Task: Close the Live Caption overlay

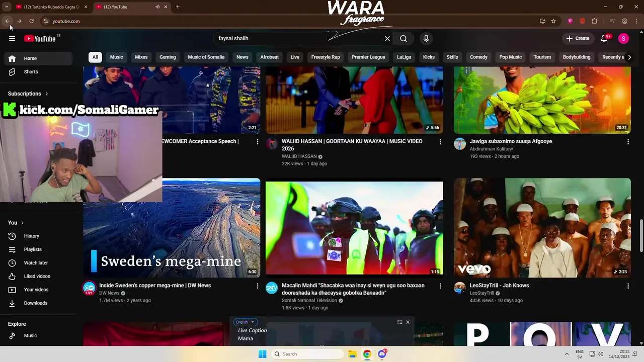Action: pyautogui.click(x=408, y=322)
